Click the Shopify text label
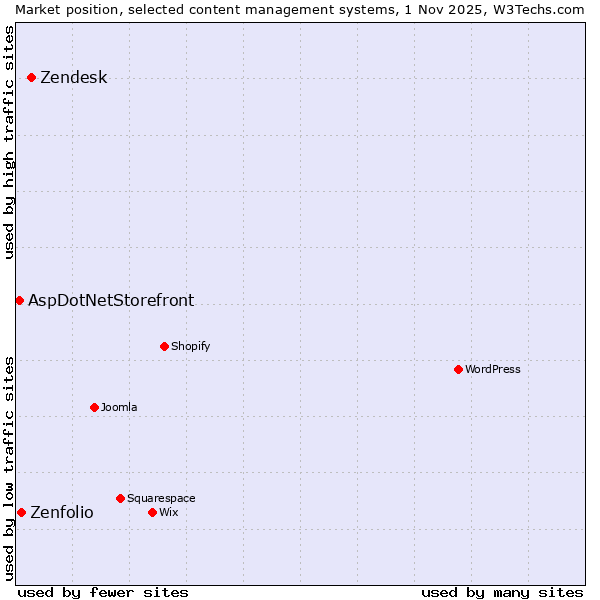Screen dimensions: 600x600 coord(190,346)
